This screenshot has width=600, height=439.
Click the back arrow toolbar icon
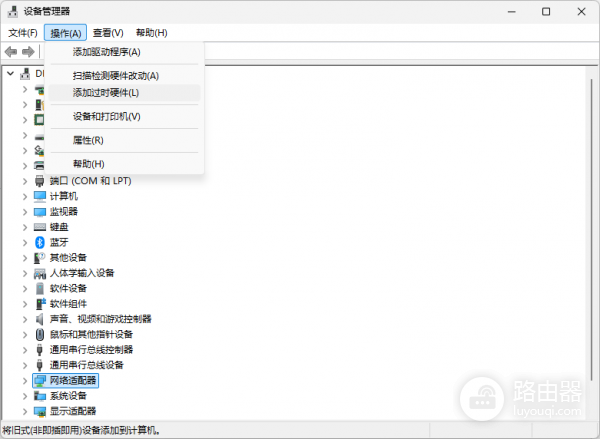coord(11,51)
